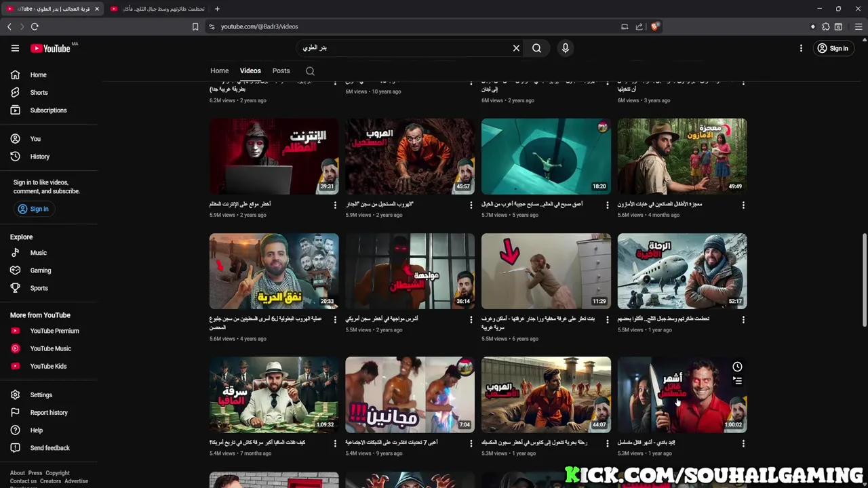Click the YouTube search input field
Screen dimensions: 868x488
point(403,48)
